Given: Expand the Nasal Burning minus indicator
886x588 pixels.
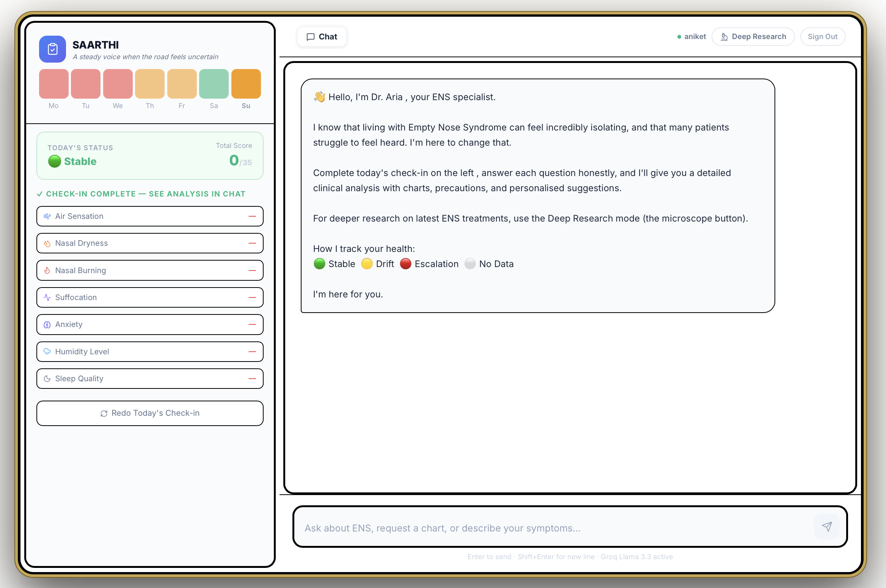Looking at the screenshot, I should (252, 270).
